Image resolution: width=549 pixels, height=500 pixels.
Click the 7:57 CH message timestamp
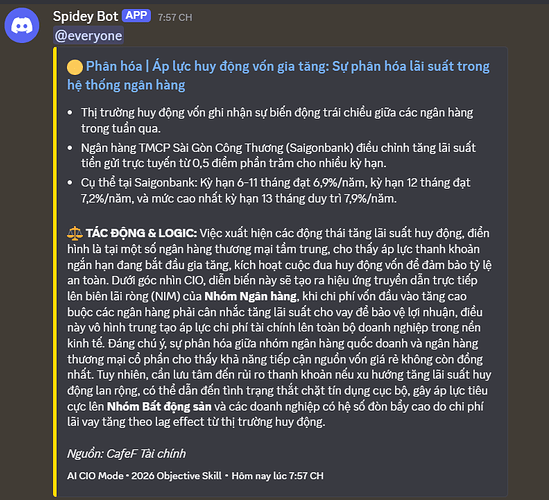tap(175, 18)
